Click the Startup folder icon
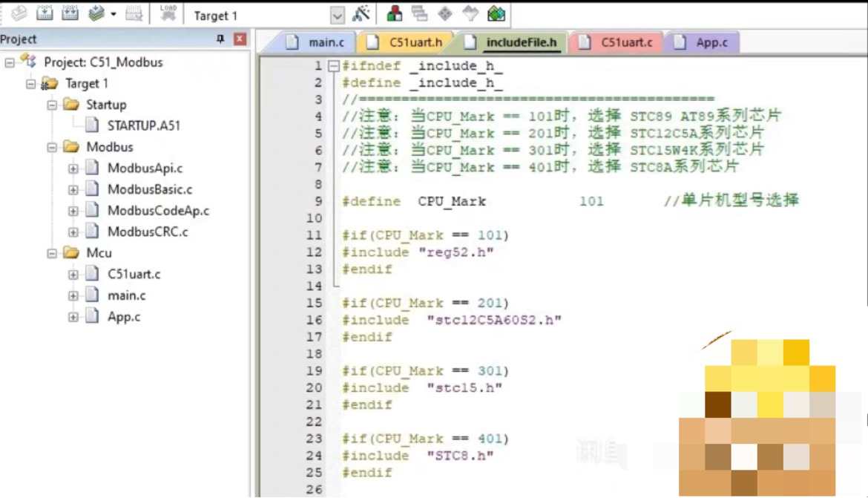The height and width of the screenshot is (498, 868). click(x=71, y=104)
